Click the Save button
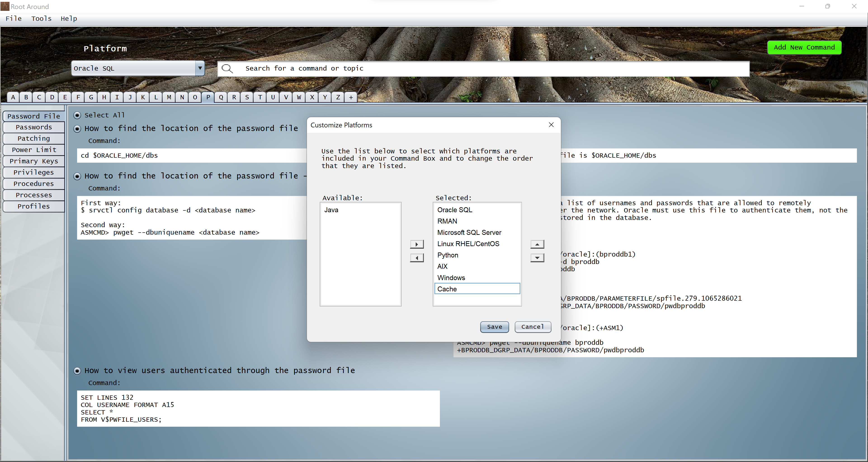This screenshot has width=868, height=462. (494, 327)
